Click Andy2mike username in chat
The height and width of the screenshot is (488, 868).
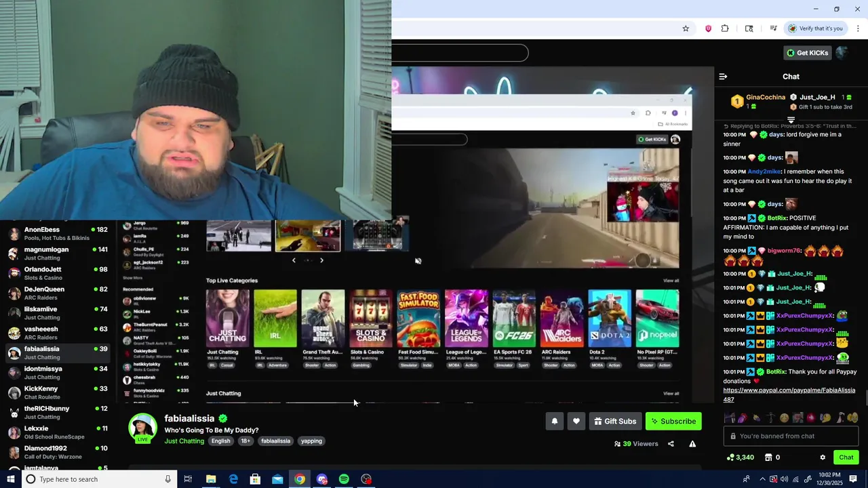pos(764,171)
